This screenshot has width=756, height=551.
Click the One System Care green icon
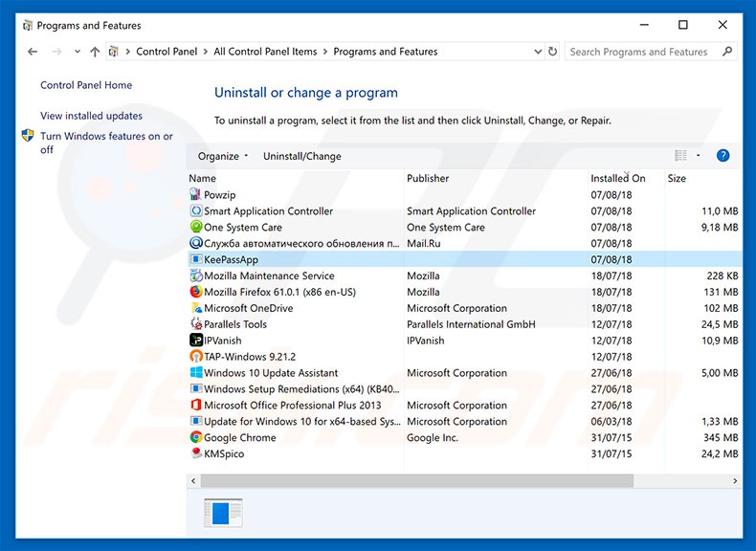pos(196,227)
